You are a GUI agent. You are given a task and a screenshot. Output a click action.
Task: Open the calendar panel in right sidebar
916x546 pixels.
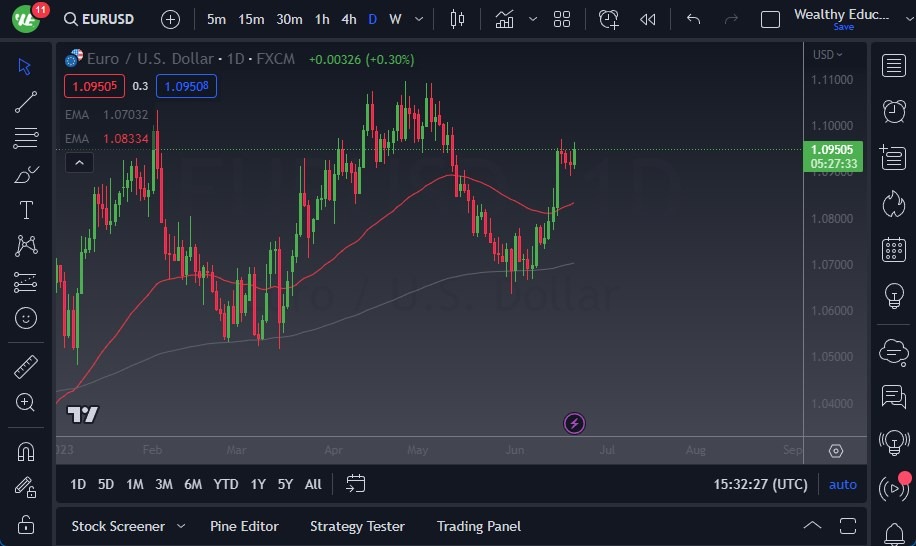[x=893, y=250]
